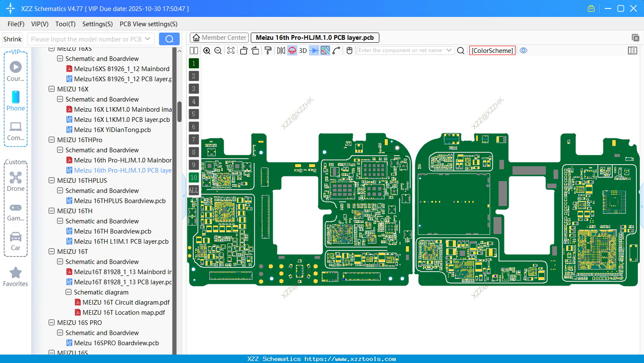
Task: Enable the ALL layers view
Action: pyautogui.click(x=193, y=190)
